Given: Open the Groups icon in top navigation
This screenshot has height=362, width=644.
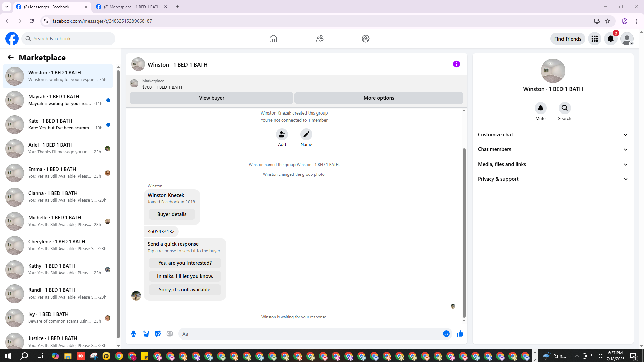Looking at the screenshot, I should tap(366, 39).
